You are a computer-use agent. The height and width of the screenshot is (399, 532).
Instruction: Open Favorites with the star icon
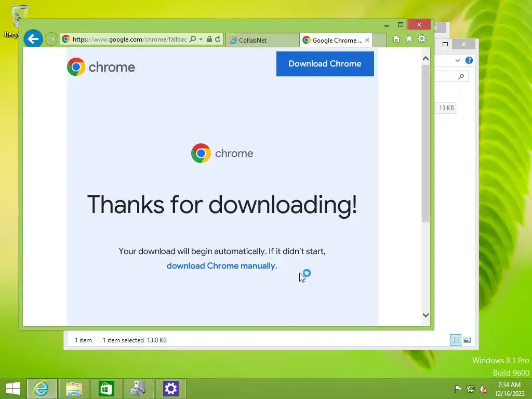point(409,39)
